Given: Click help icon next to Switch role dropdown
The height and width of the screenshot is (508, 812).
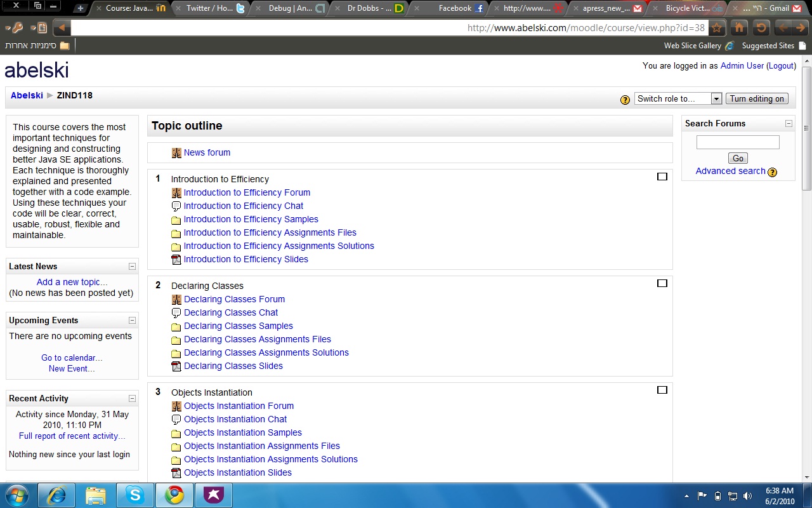Looking at the screenshot, I should (625, 100).
